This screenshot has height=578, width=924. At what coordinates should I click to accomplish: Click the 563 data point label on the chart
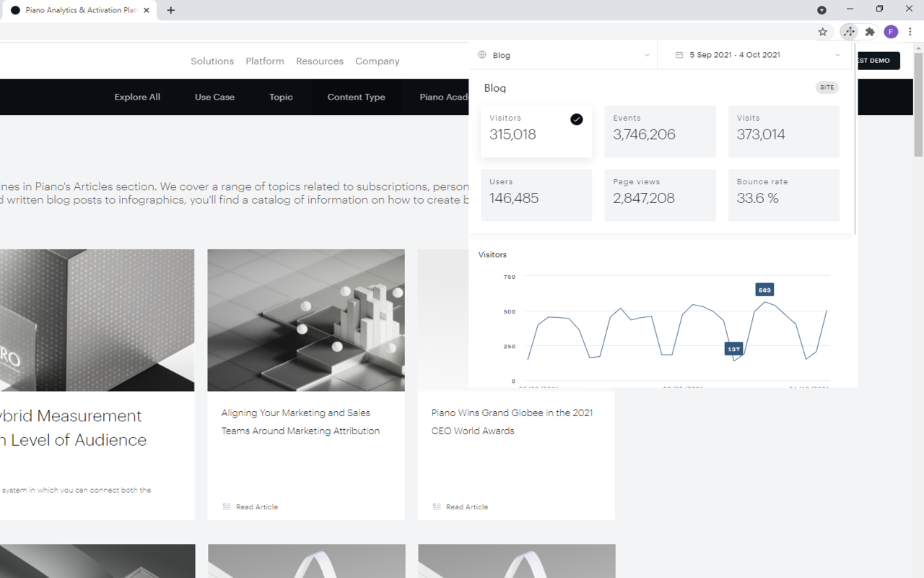pos(764,289)
